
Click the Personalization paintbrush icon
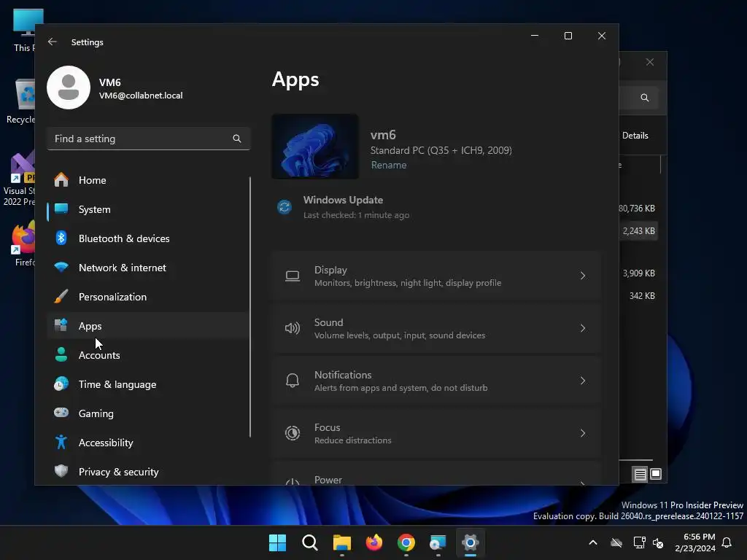(x=61, y=296)
